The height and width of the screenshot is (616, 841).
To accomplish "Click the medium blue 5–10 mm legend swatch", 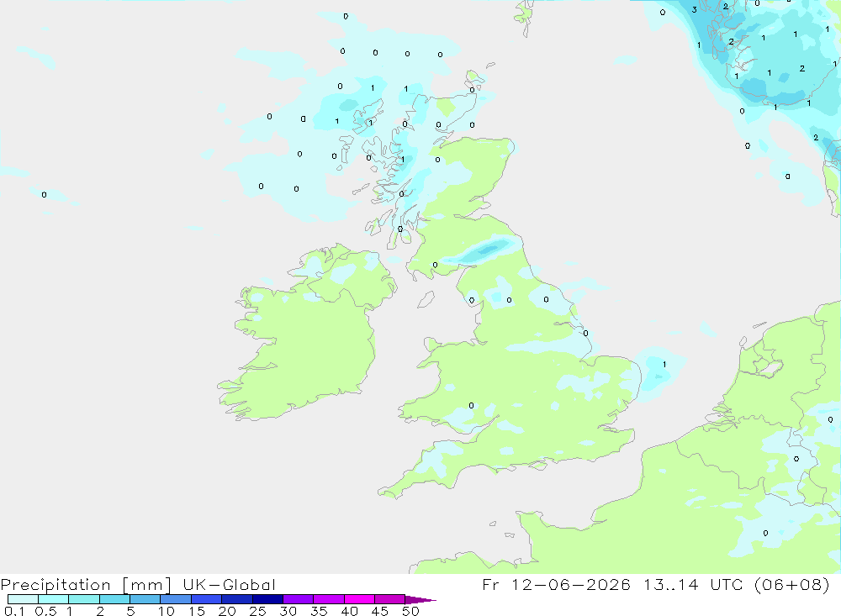I will pos(145,599).
